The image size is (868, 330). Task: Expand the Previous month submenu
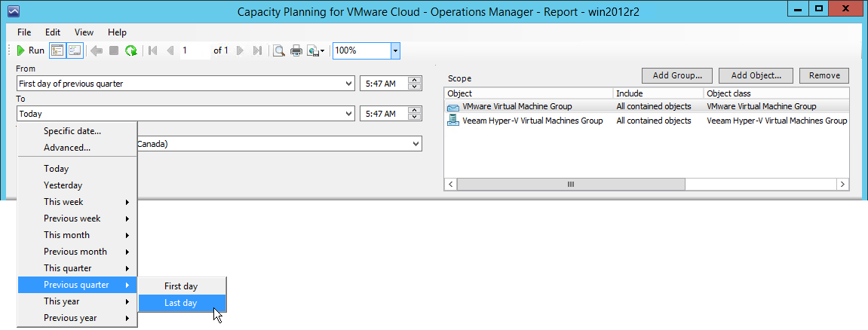pyautogui.click(x=78, y=252)
